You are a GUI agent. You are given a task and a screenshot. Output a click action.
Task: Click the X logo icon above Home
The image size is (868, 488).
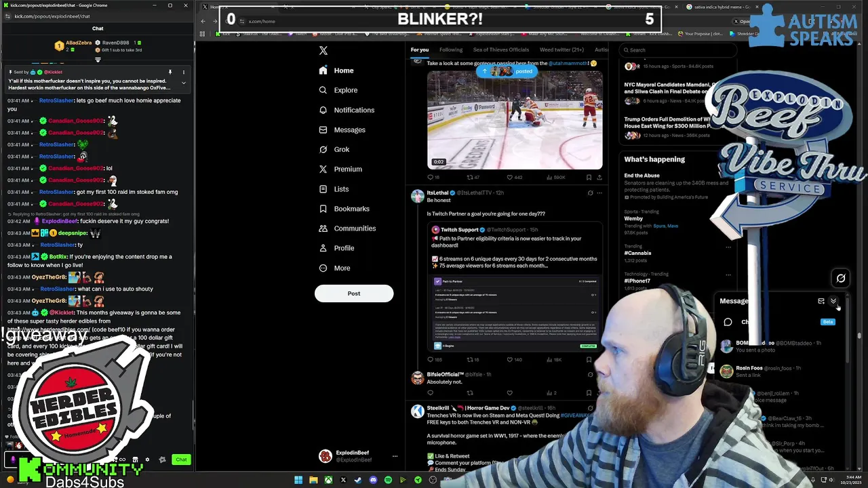[x=323, y=50]
